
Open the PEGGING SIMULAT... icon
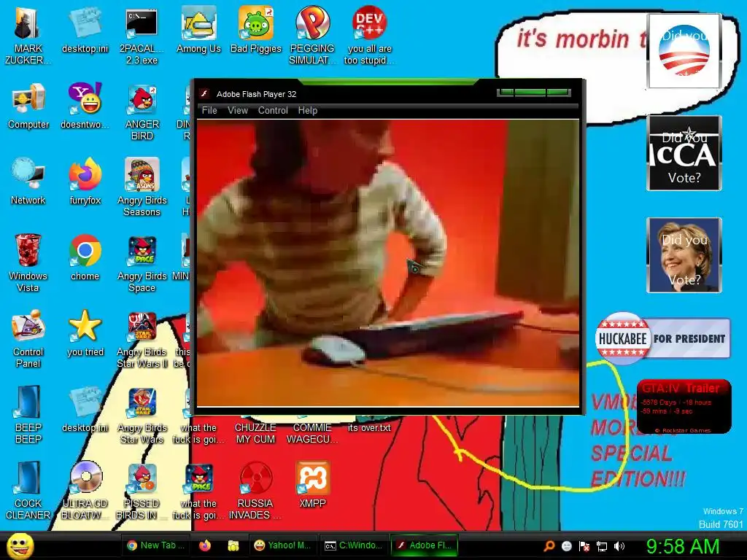(312, 36)
